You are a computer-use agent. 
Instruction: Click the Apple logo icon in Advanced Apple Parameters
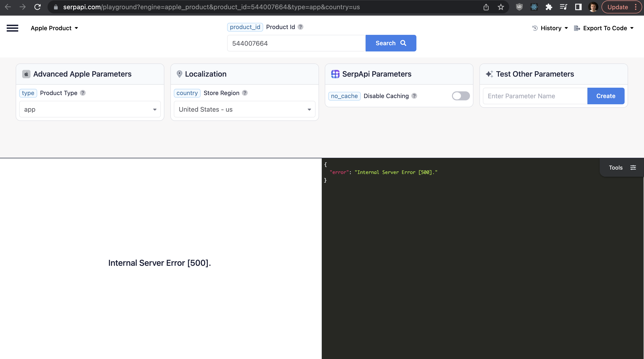tap(27, 74)
